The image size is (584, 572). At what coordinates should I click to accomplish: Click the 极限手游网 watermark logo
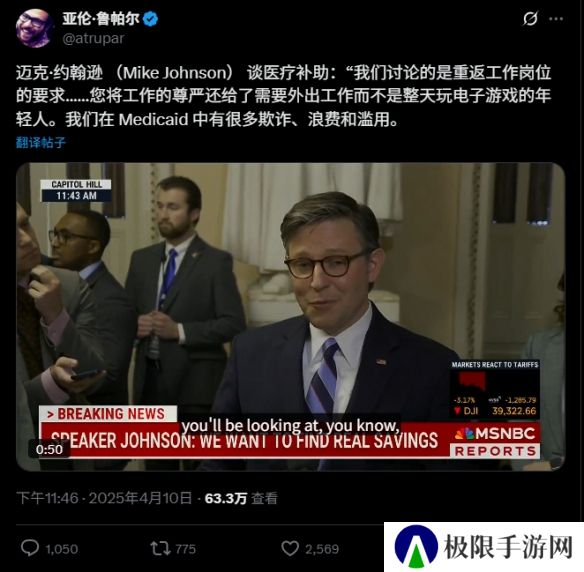484,547
